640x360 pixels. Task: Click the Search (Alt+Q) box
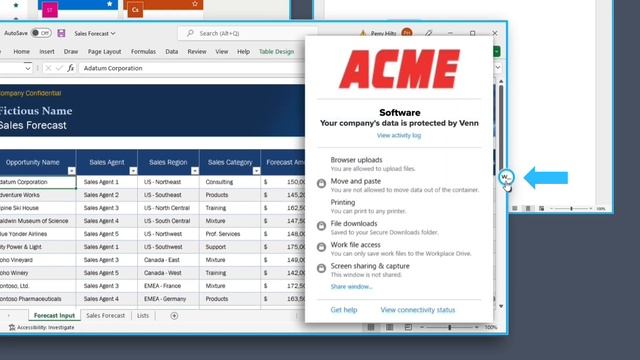coord(247,33)
